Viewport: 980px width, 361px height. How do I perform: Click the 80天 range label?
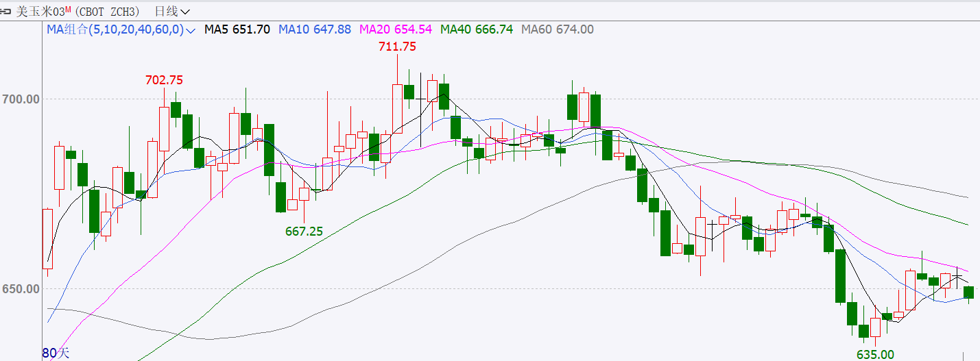click(56, 353)
